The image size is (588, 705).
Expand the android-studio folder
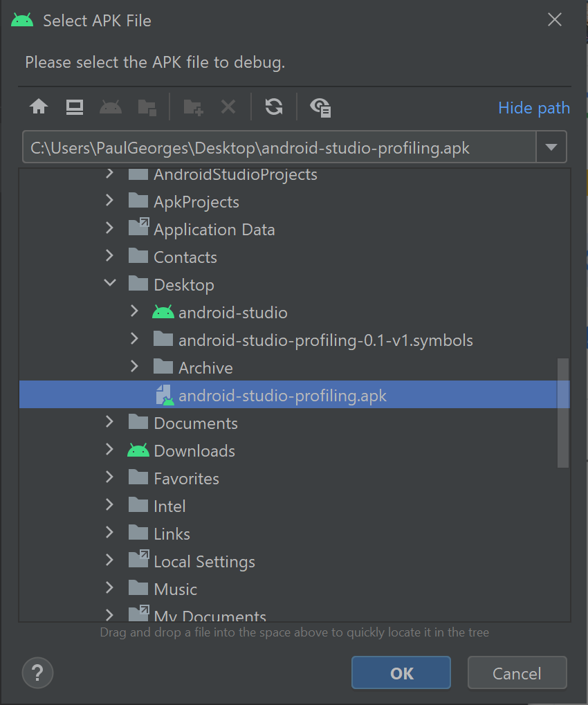pyautogui.click(x=135, y=312)
